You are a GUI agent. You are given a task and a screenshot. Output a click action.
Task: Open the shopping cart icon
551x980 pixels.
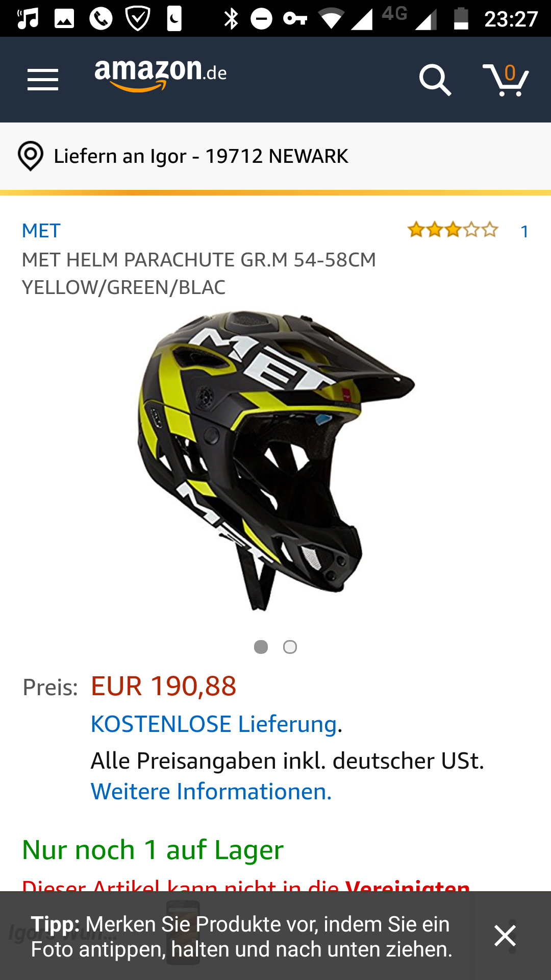point(506,80)
